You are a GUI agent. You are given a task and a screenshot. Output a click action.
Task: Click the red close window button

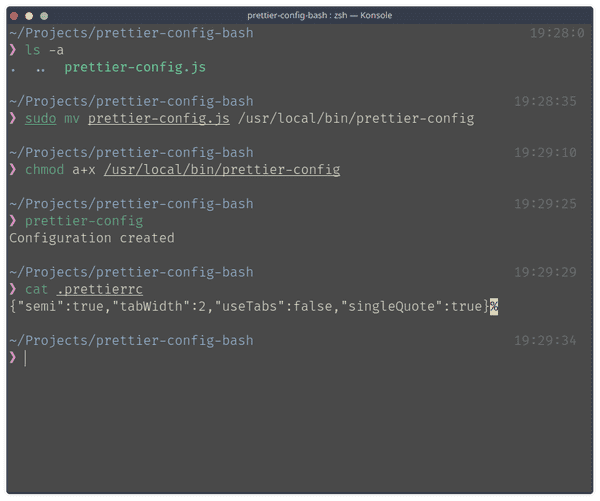tap(14, 16)
